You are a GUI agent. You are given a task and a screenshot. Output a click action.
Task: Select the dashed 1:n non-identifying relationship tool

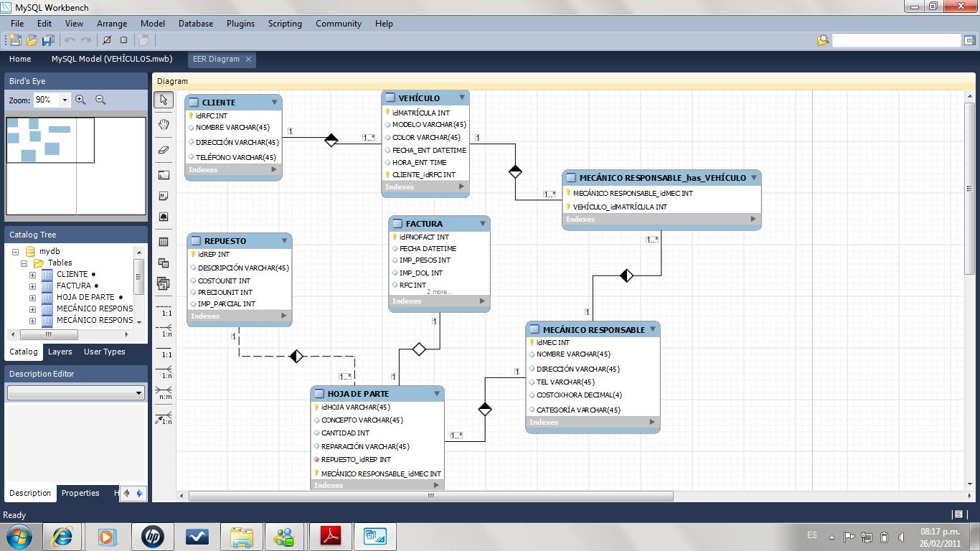[164, 331]
